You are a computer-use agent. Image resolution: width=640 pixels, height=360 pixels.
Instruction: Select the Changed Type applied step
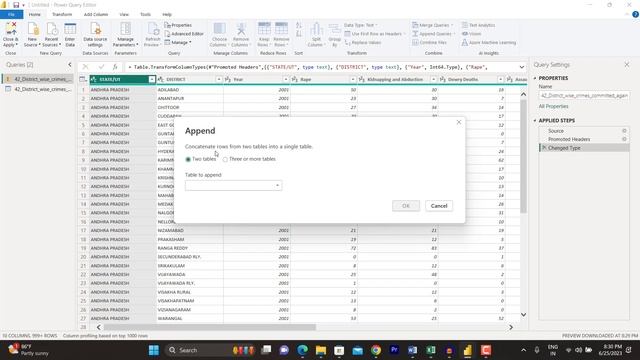pos(584,148)
